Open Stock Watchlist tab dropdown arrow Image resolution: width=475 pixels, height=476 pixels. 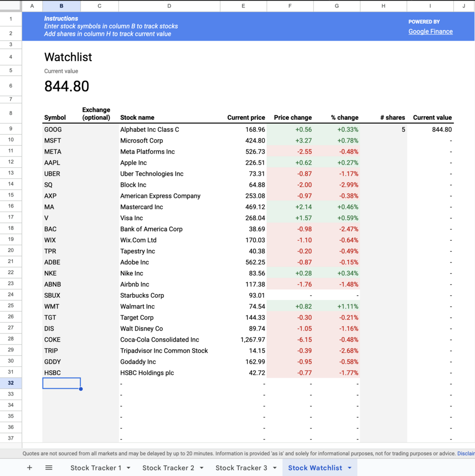[x=350, y=468]
